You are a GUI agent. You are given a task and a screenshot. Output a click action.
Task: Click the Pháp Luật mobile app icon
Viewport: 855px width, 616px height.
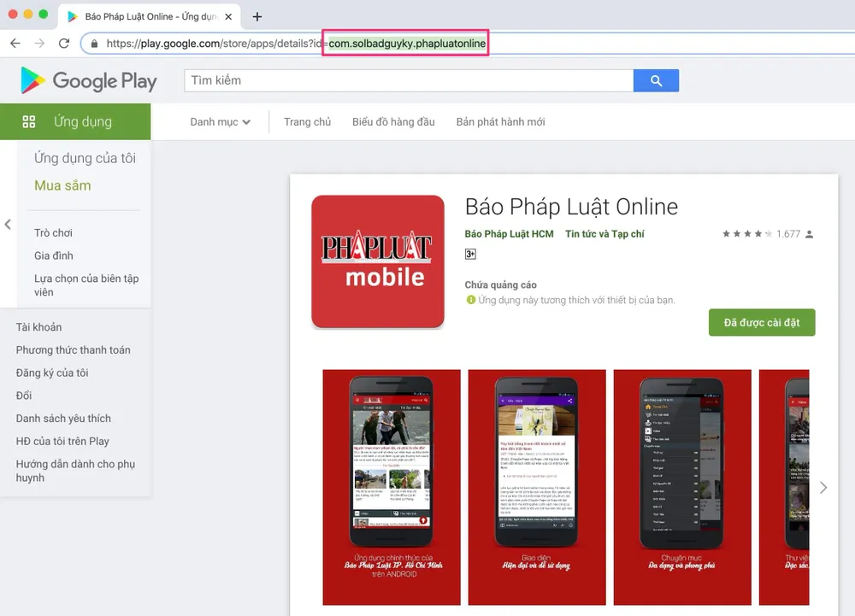[378, 261]
